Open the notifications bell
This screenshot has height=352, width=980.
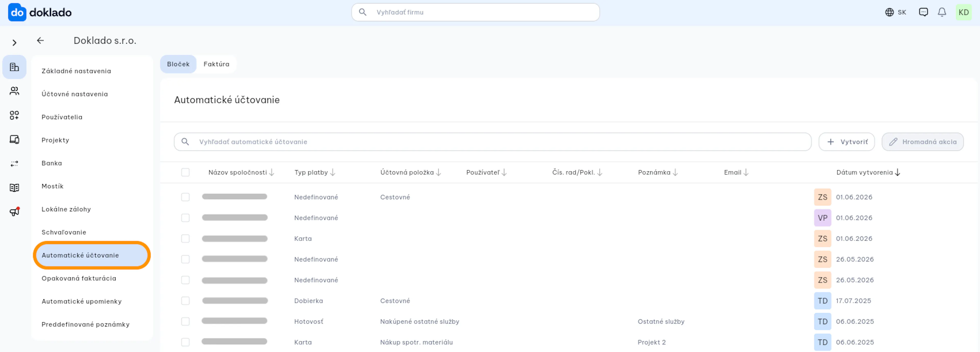coord(942,12)
